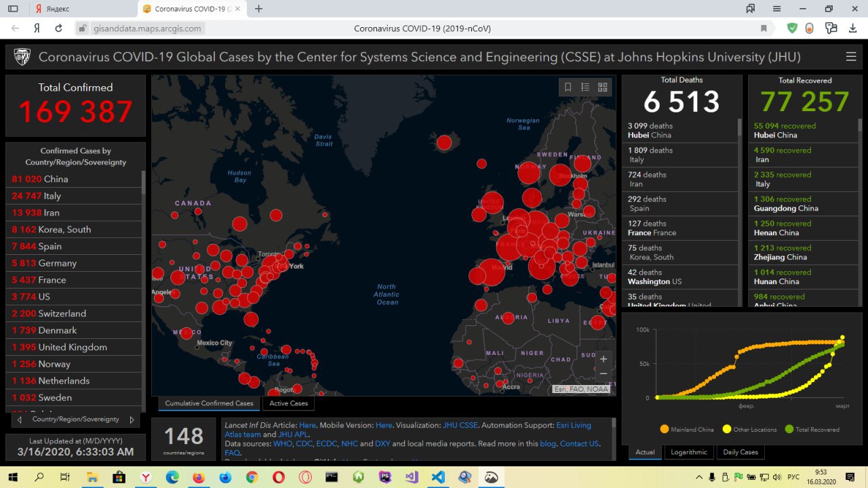
Task: Open Yandex browser main menu
Action: coord(776,9)
